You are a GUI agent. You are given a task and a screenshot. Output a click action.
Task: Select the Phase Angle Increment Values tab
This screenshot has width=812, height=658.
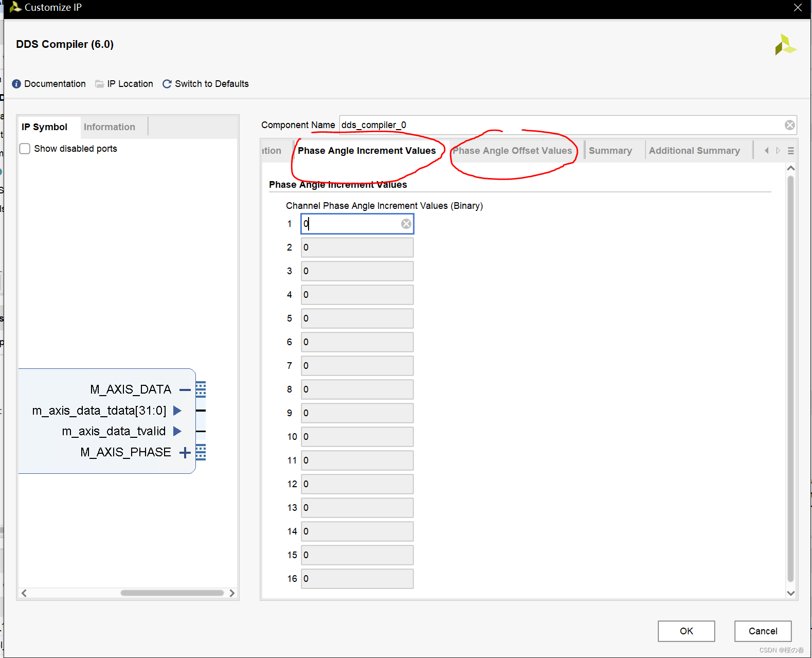[x=367, y=151]
